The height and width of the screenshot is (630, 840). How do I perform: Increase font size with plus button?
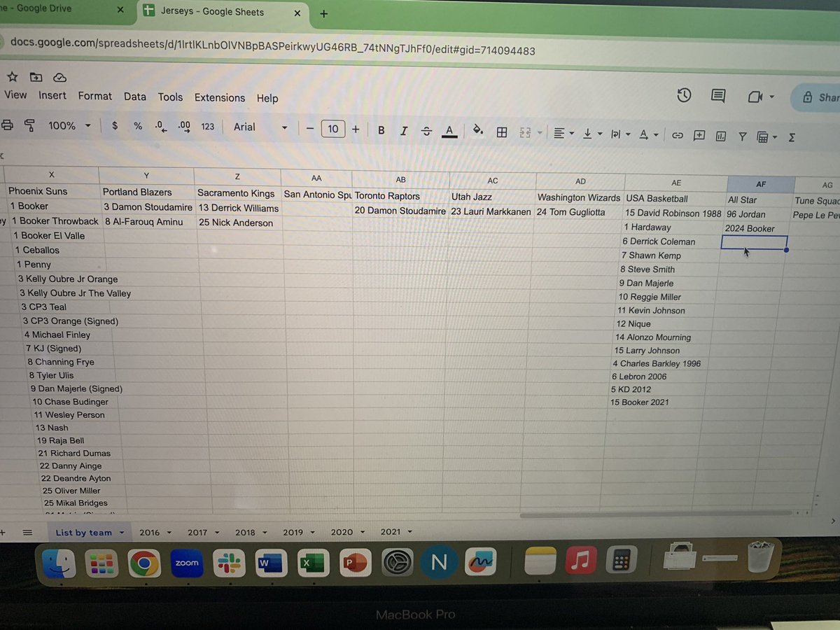coord(356,129)
